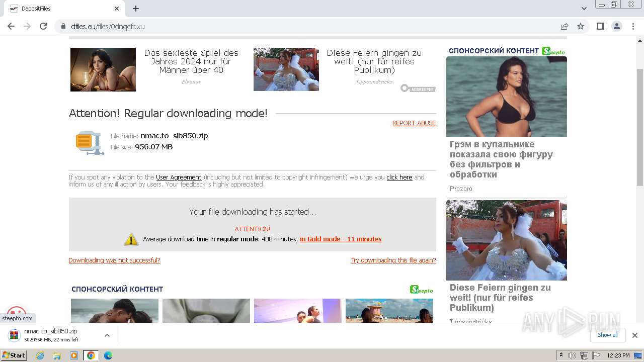Image resolution: width=644 pixels, height=362 pixels.
Task: Expand download item options chevron
Action: (x=107, y=335)
